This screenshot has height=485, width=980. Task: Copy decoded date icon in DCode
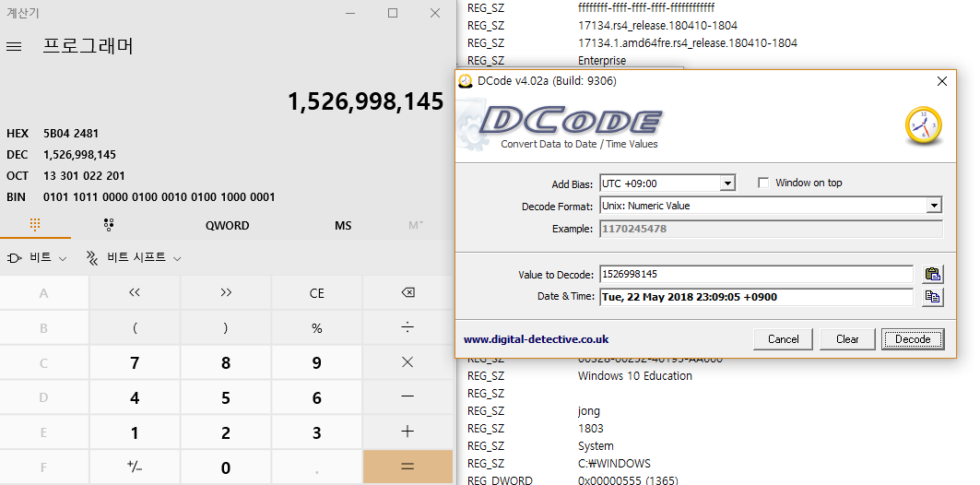point(932,297)
